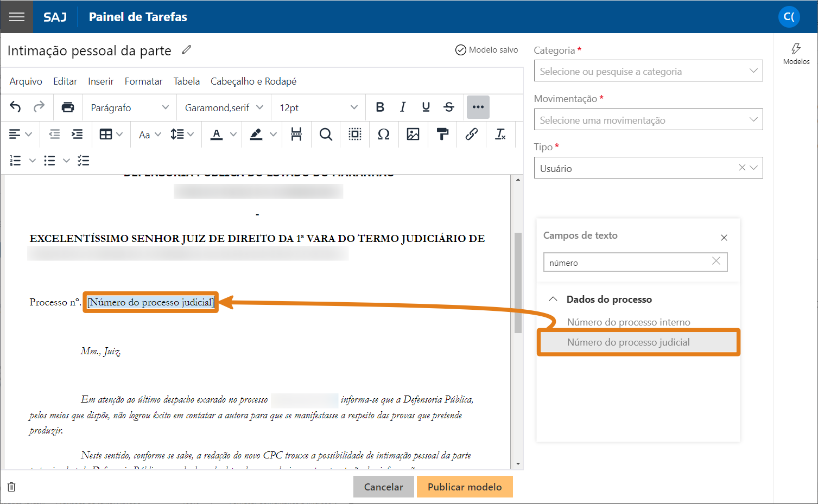
Task: Insert special character omega icon
Action: [384, 134]
